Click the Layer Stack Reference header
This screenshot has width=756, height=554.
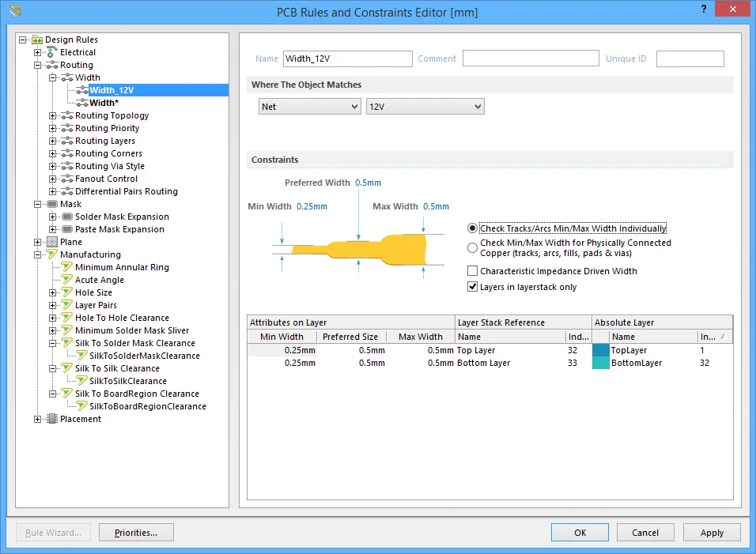pos(524,322)
